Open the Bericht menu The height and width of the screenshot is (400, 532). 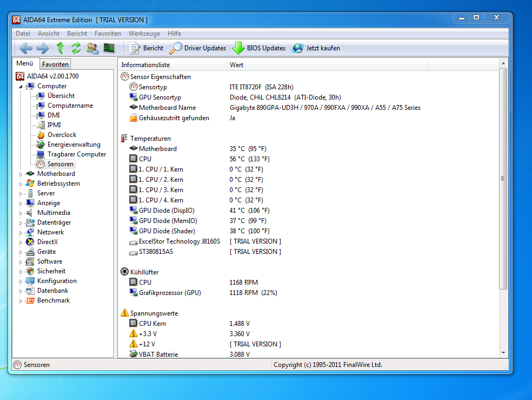(x=77, y=33)
